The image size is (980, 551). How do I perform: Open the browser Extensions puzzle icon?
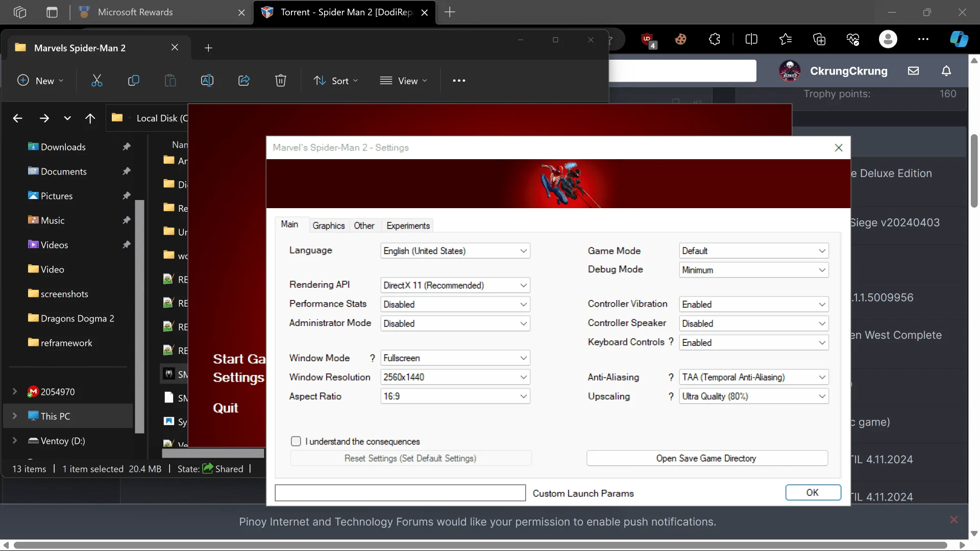(715, 39)
